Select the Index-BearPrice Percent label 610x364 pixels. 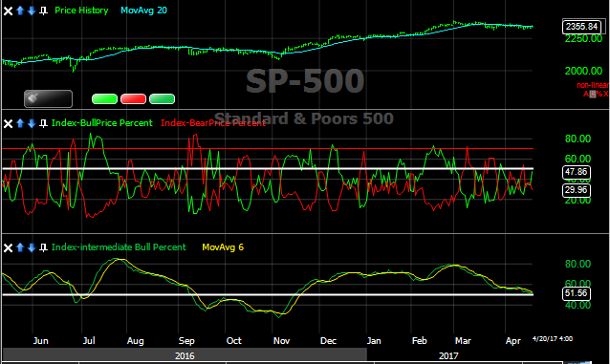point(213,123)
